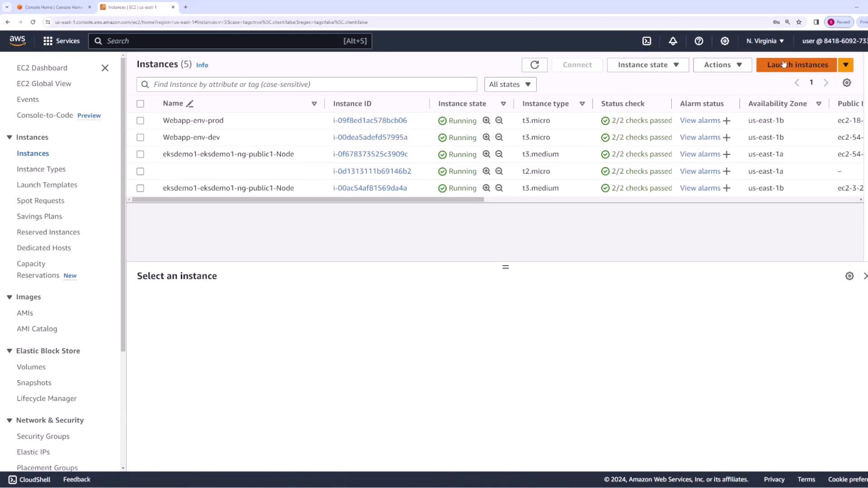868x488 pixels.
Task: Click the Launch instances button
Action: [797, 65]
